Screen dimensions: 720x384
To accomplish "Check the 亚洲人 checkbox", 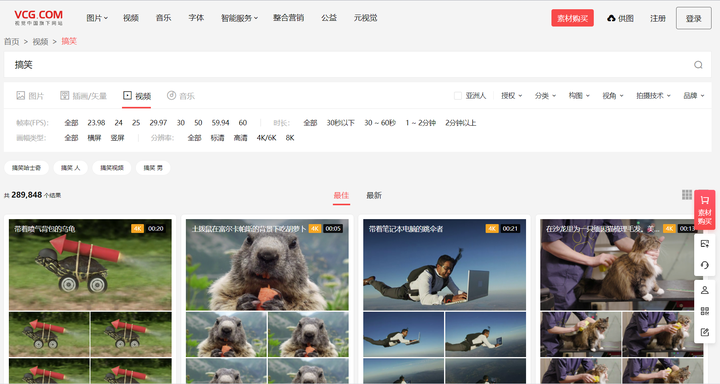I will (457, 96).
